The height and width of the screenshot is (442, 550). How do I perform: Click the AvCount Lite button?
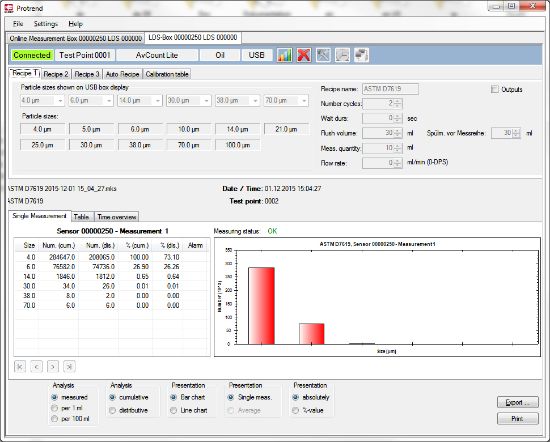tap(157, 55)
